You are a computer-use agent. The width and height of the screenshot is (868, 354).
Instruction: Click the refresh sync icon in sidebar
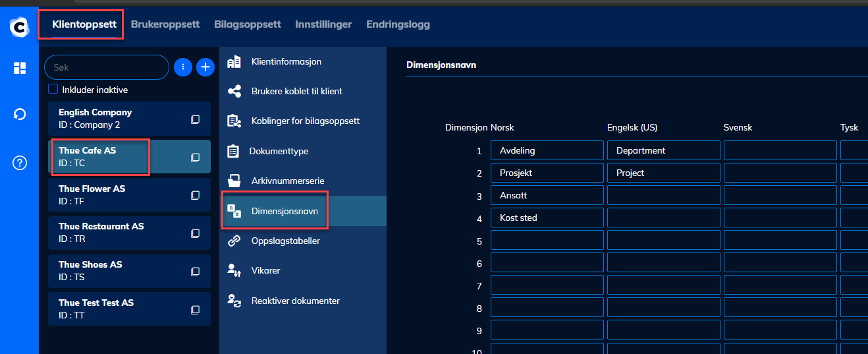tap(20, 115)
